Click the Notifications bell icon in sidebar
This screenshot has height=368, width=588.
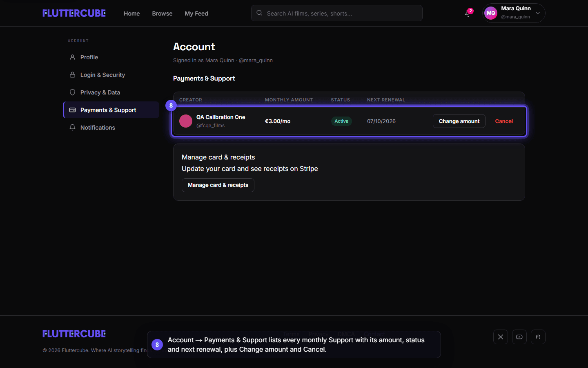(x=72, y=128)
